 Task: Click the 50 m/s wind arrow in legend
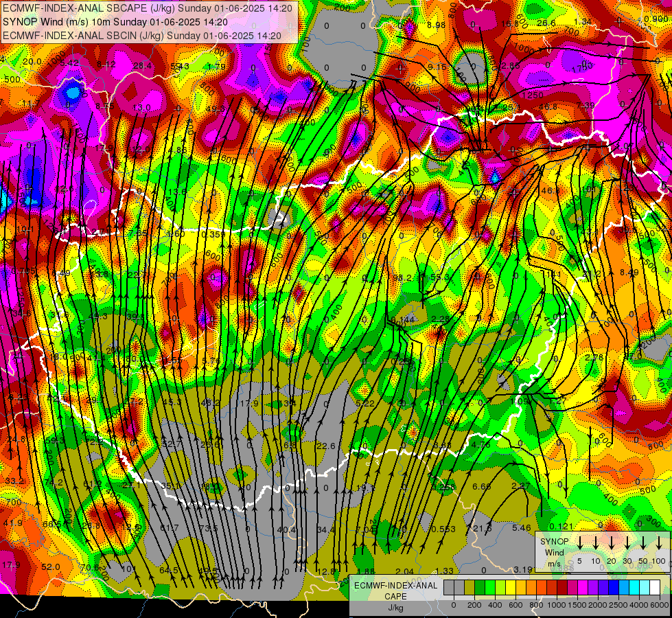point(643,542)
